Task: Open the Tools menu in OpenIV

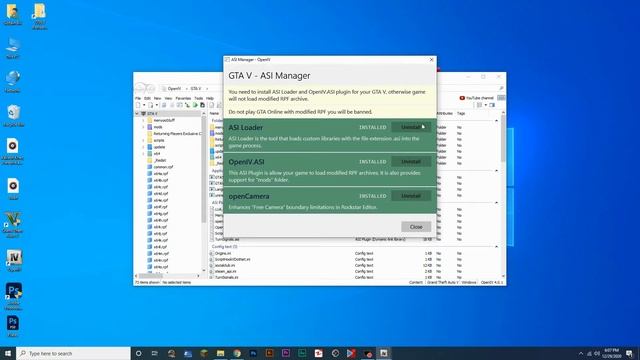Action: pyautogui.click(x=199, y=98)
